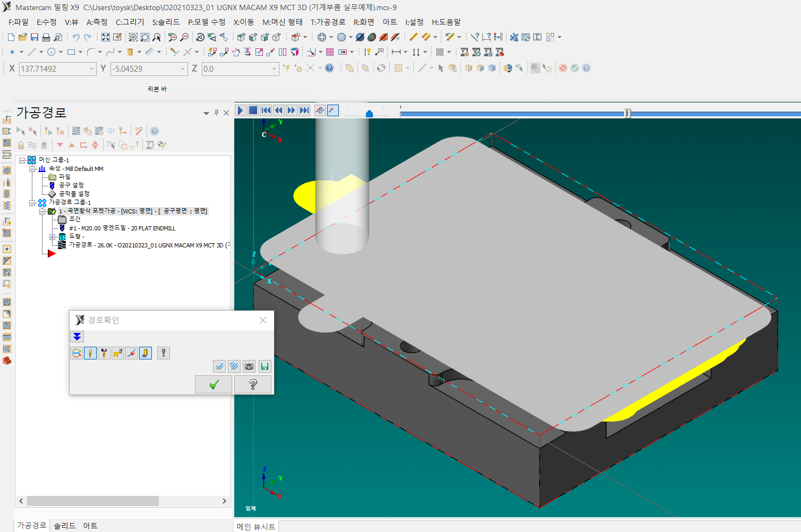Click the Print icon in the toolbar

click(x=46, y=37)
